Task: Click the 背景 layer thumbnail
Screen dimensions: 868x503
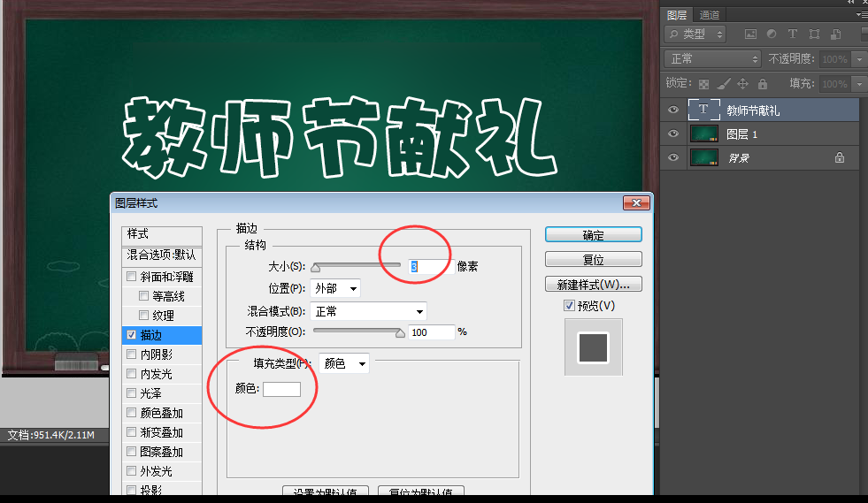Action: click(704, 157)
